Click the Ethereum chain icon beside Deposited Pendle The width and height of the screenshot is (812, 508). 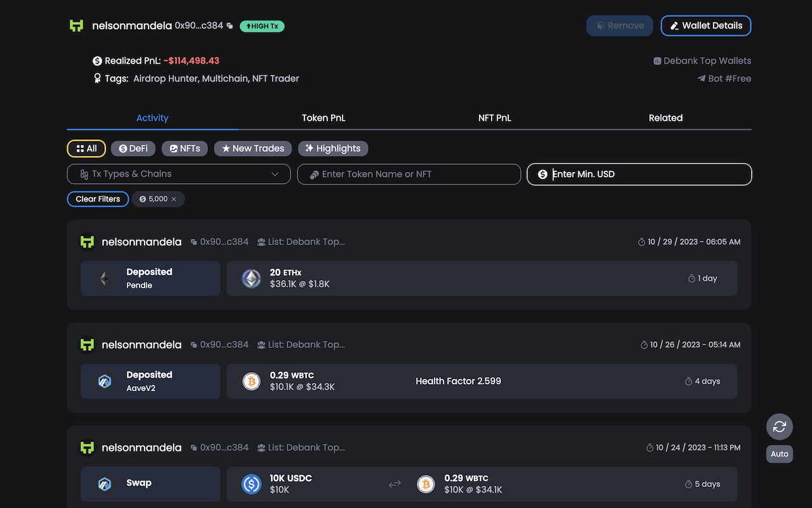(x=104, y=278)
